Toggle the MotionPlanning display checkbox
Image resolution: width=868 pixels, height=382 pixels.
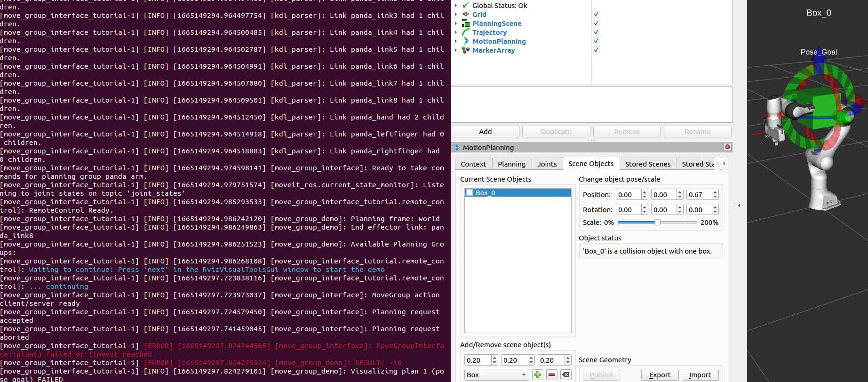click(596, 41)
